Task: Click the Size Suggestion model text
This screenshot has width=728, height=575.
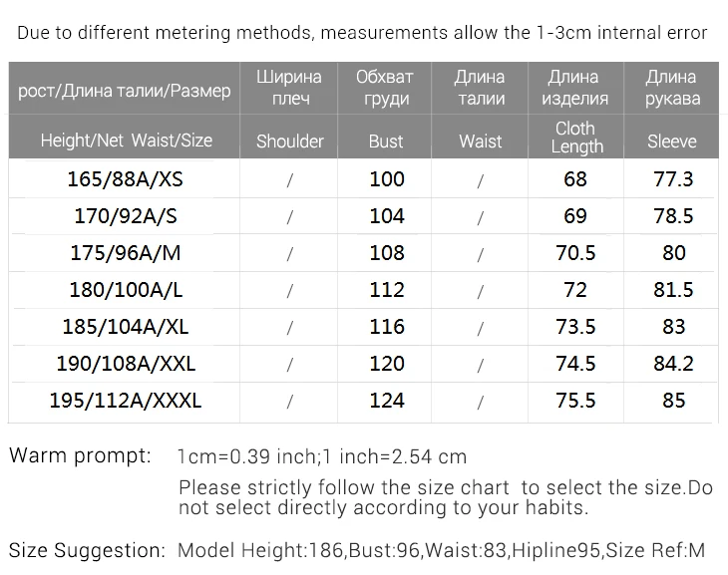Action: point(441,550)
